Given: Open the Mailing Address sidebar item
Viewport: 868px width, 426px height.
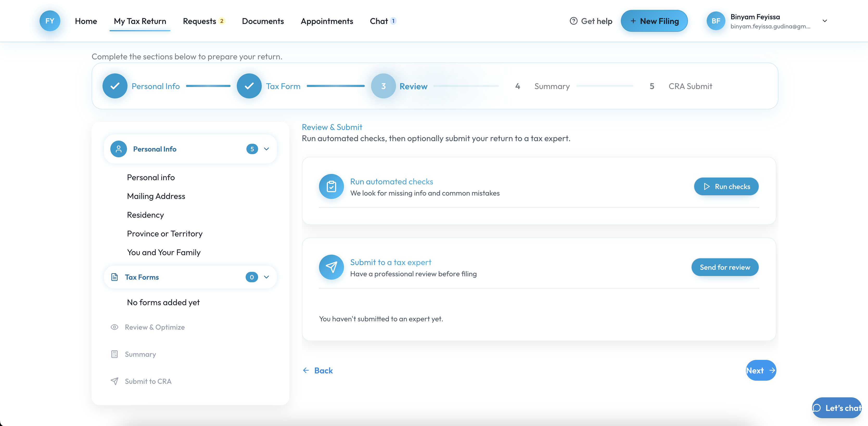Looking at the screenshot, I should [156, 196].
